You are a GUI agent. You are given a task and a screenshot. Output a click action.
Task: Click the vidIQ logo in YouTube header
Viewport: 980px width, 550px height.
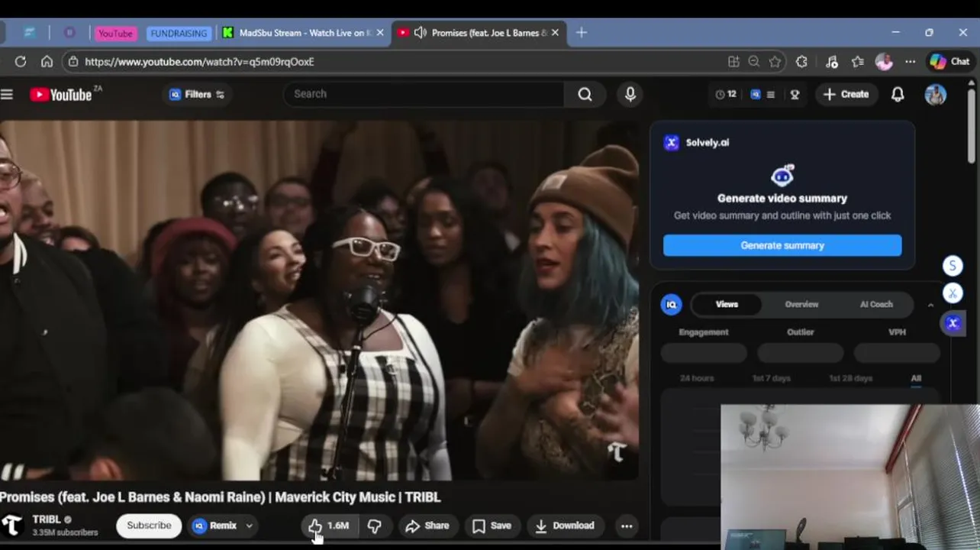point(756,94)
